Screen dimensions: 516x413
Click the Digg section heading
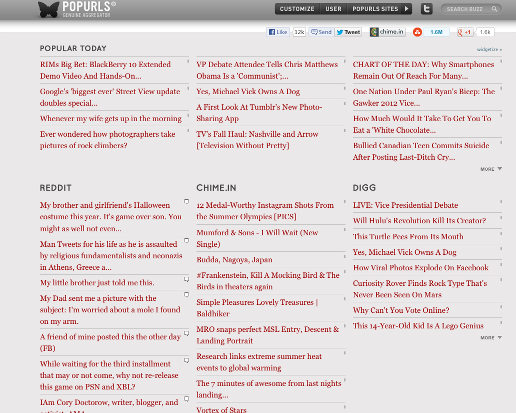click(364, 188)
